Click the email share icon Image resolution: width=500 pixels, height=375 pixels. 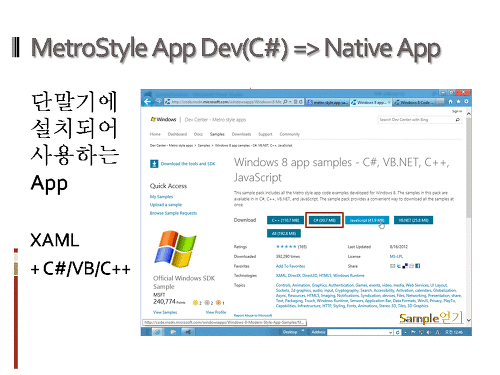pyautogui.click(x=393, y=266)
